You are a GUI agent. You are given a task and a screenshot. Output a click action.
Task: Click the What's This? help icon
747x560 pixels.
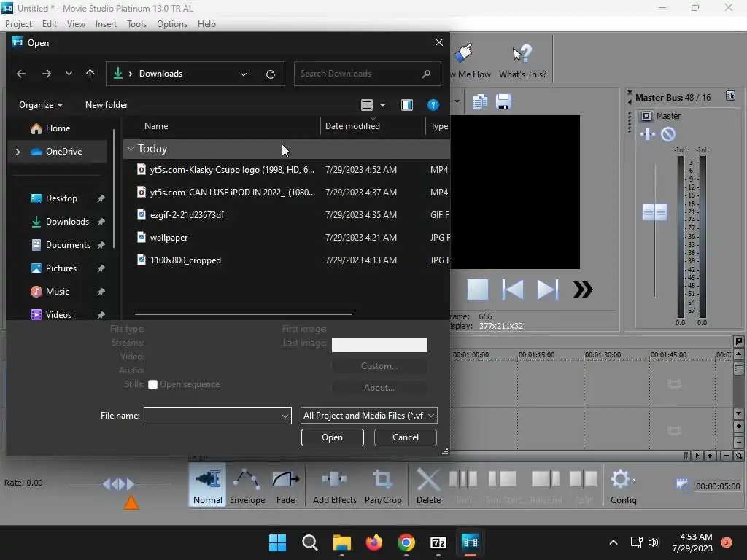point(522,61)
